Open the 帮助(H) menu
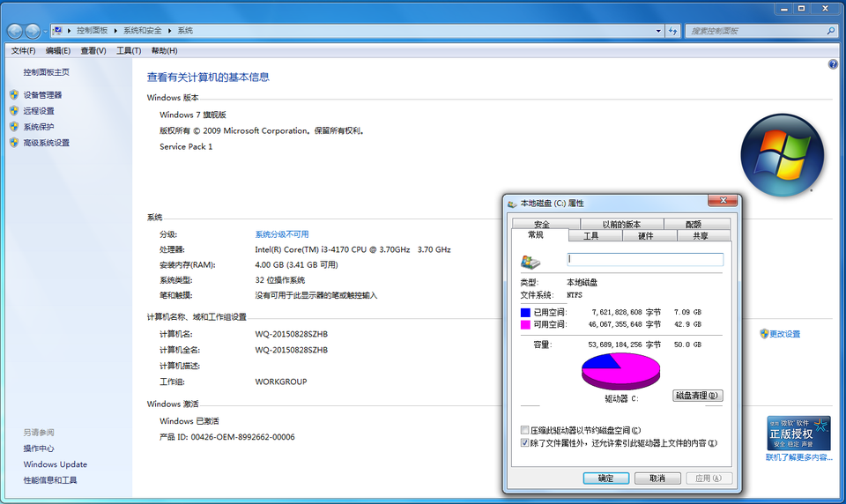 pos(164,51)
